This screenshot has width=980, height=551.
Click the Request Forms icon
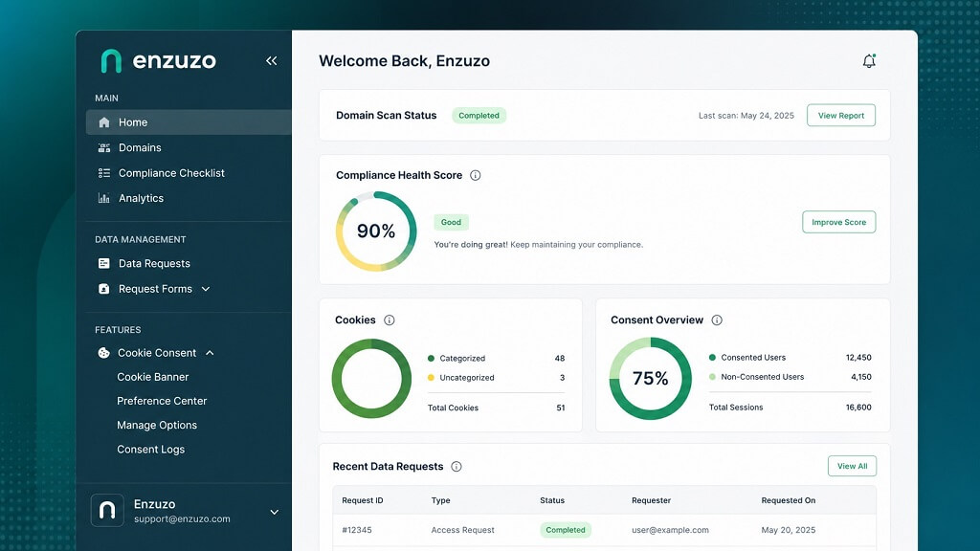103,289
